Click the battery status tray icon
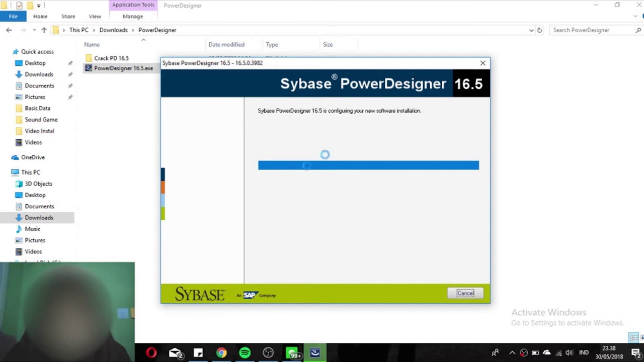The image size is (644, 362). tap(535, 352)
